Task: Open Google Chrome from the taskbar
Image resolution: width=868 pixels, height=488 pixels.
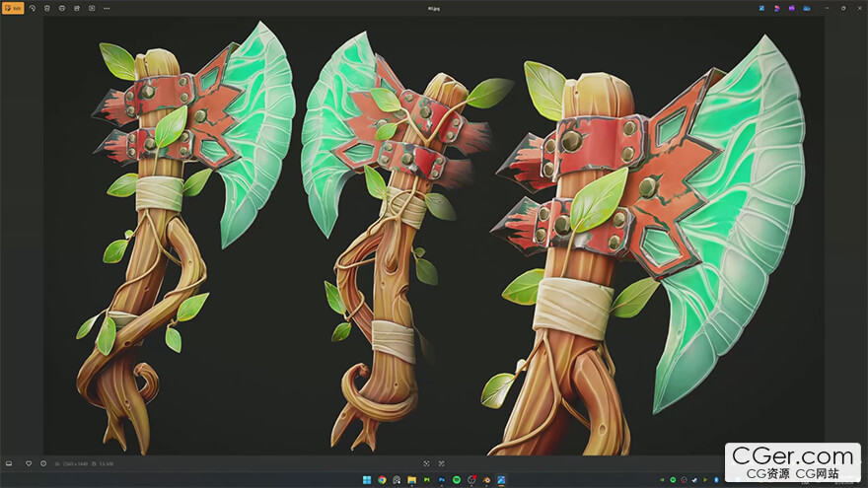Action: [382, 480]
